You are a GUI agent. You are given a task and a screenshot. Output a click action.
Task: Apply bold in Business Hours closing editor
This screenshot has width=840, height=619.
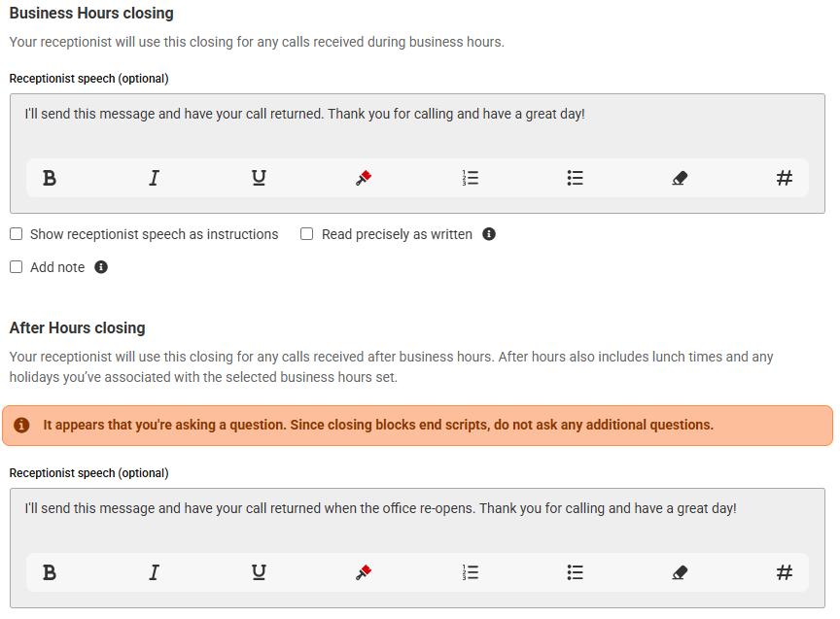(x=50, y=178)
